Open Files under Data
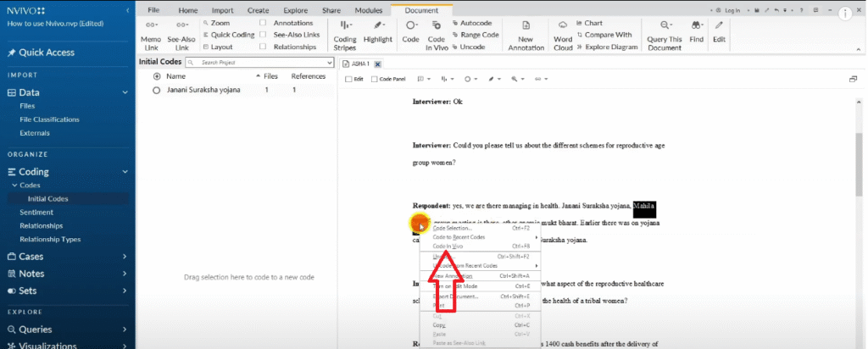The image size is (868, 349). [27, 106]
